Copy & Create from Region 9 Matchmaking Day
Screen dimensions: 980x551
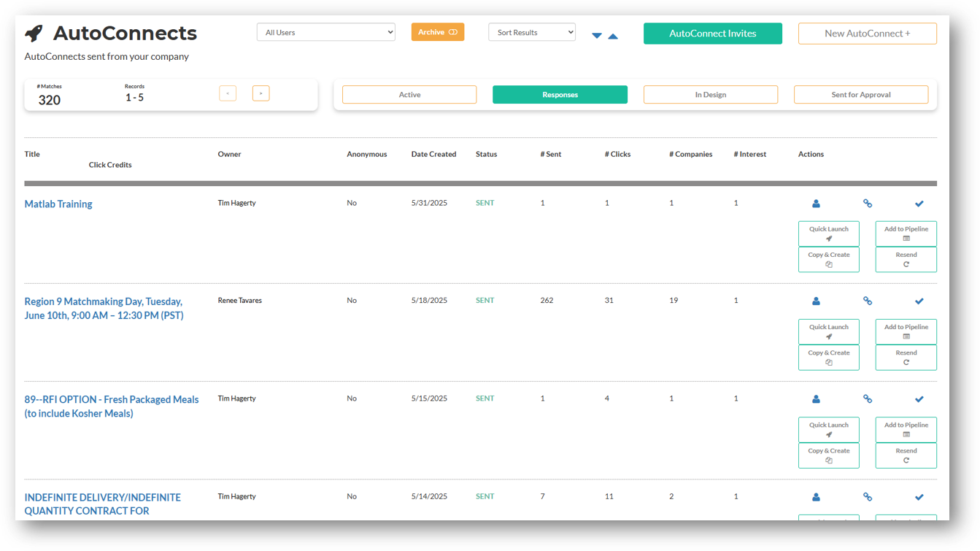pyautogui.click(x=829, y=358)
